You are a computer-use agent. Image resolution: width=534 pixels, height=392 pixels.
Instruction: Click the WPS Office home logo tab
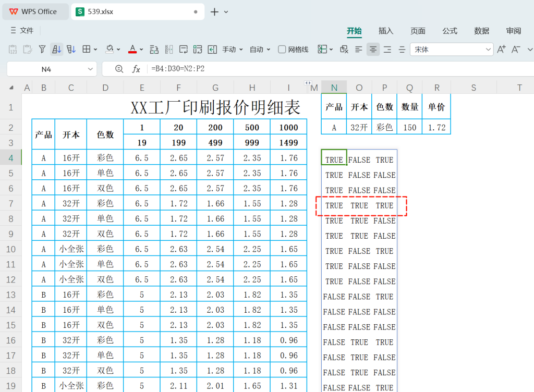(35, 11)
